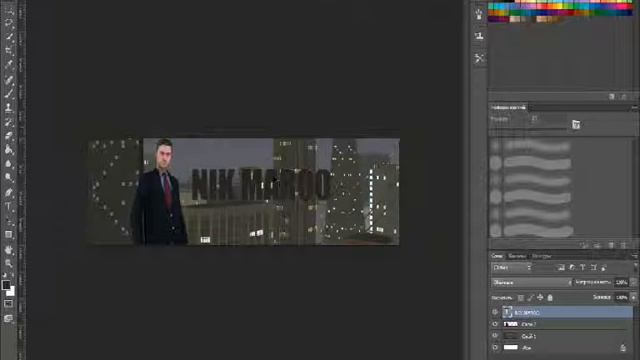
Task: Hide the text layer via eye icon
Action: point(495,312)
